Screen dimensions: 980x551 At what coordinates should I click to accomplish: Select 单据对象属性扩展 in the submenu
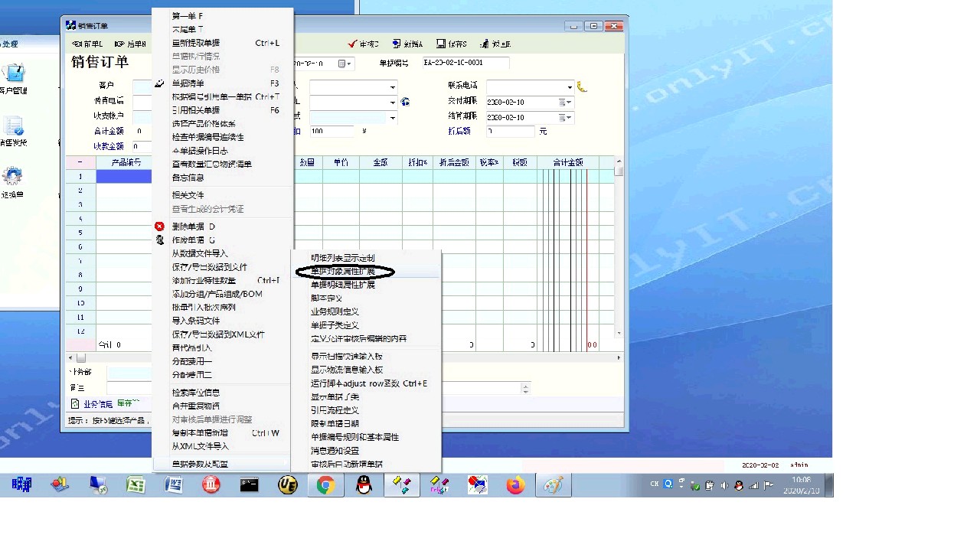(343, 272)
